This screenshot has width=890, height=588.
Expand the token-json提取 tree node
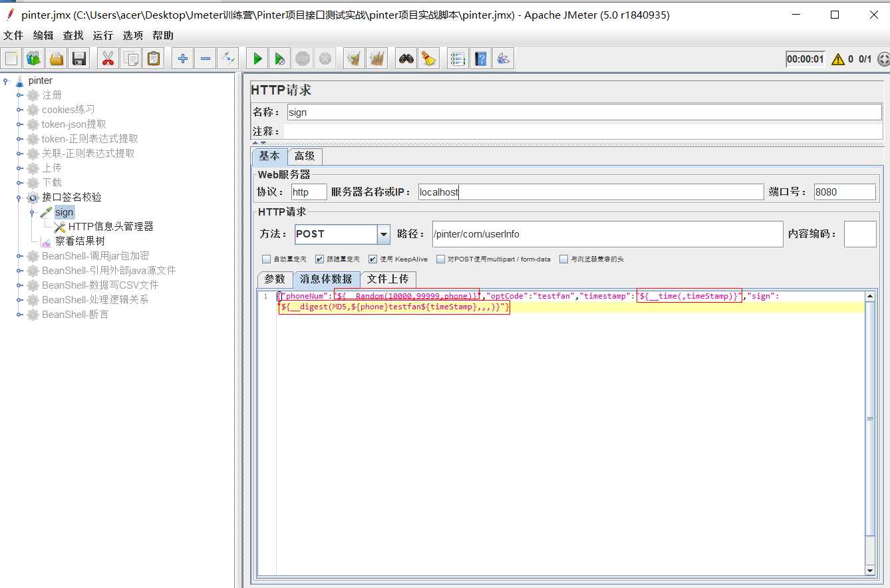coord(20,124)
